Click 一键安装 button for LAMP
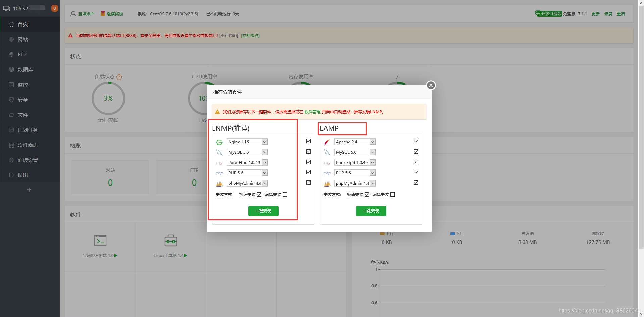The height and width of the screenshot is (317, 644). click(x=371, y=211)
